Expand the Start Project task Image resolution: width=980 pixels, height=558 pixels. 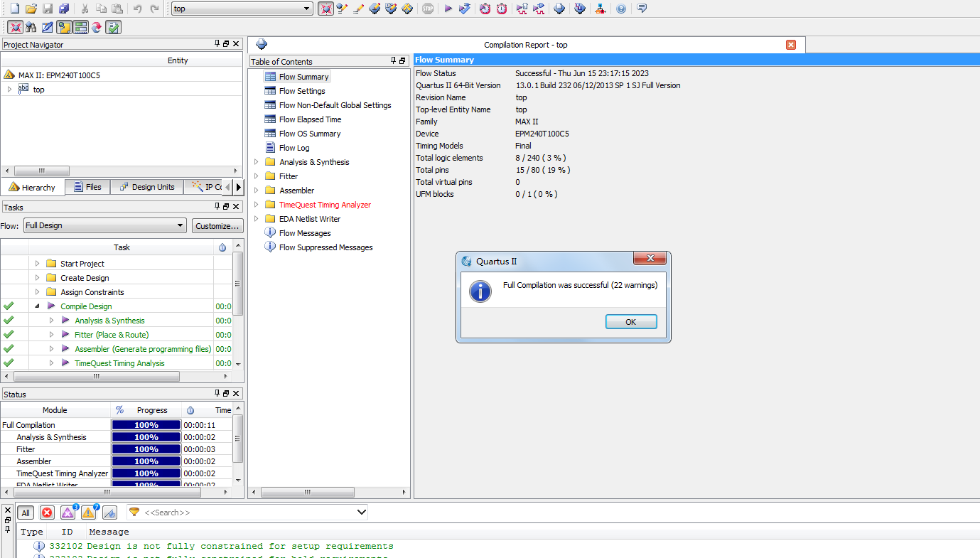38,264
